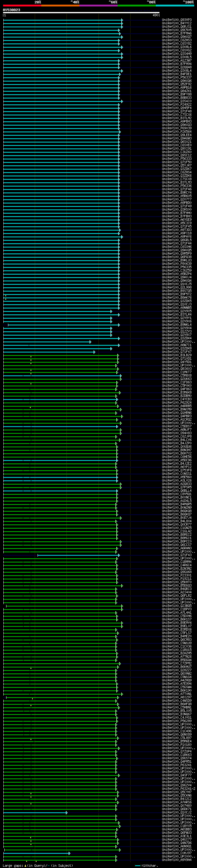Screen dimensions: 197x868
Task: Click the UniRef100_Q4Y5D1 label
Action: 177,362
